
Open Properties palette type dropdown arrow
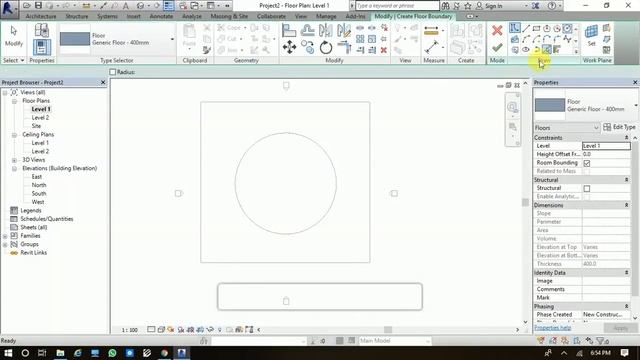tap(636, 106)
